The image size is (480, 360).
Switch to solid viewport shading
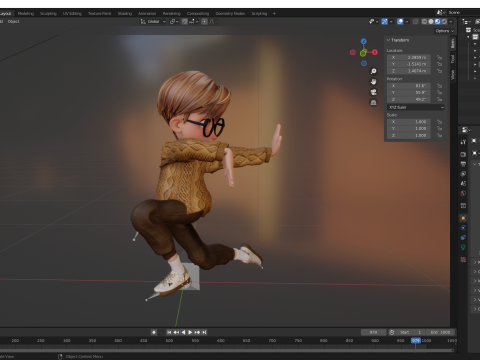pyautogui.click(x=431, y=22)
